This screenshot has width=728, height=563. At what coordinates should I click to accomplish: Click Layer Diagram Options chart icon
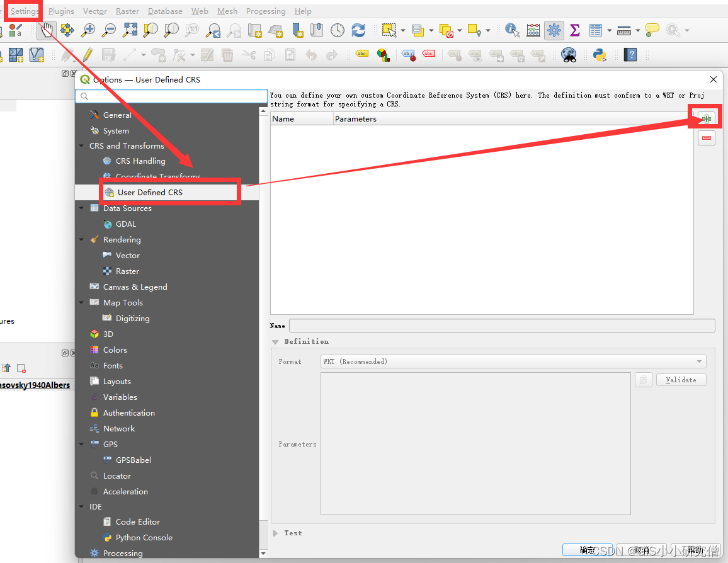tap(383, 55)
